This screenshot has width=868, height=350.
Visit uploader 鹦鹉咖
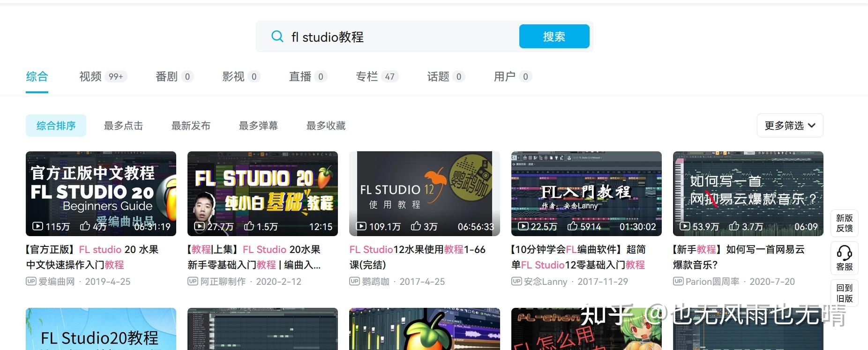tap(375, 282)
